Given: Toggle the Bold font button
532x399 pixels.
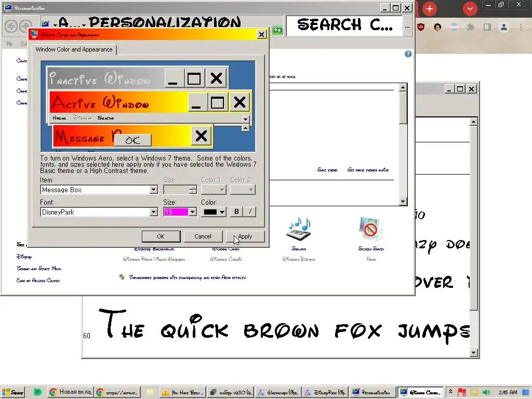Looking at the screenshot, I should click(236, 212).
